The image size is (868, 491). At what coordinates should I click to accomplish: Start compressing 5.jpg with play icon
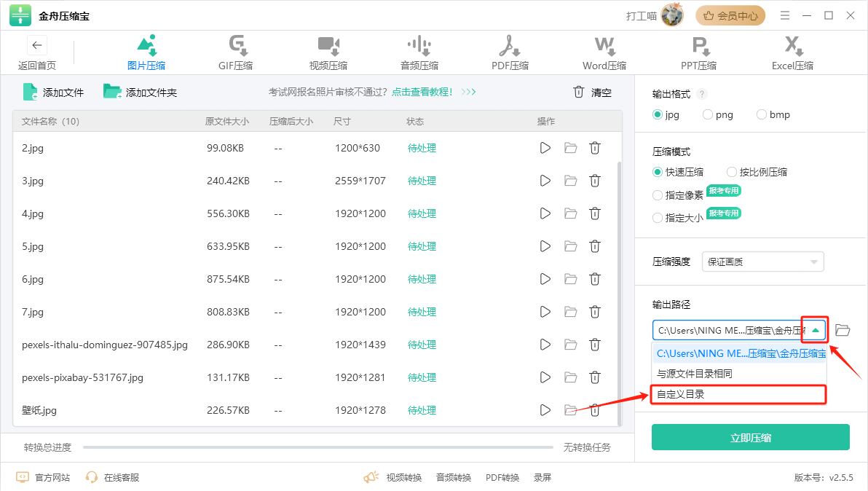pyautogui.click(x=545, y=246)
